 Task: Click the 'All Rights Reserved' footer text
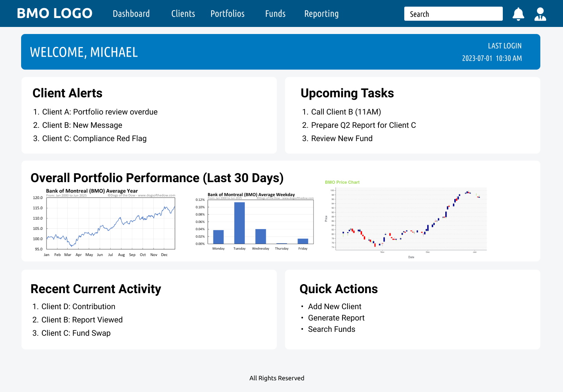(x=277, y=378)
